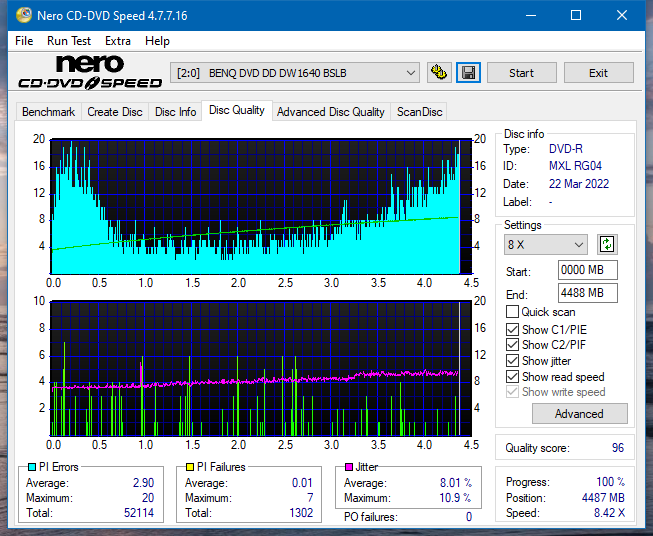This screenshot has height=536, width=653.
Task: Click the drive options icon next to drive selector
Action: coord(439,73)
